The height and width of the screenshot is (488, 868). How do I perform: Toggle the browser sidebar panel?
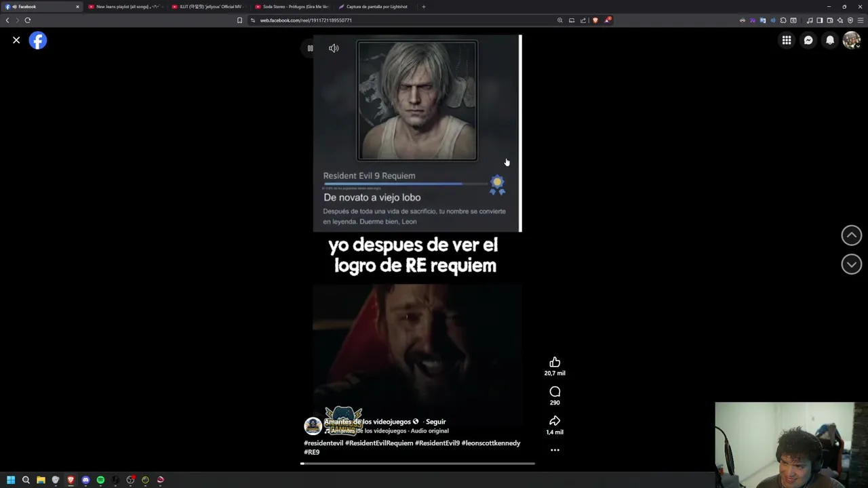pos(820,20)
